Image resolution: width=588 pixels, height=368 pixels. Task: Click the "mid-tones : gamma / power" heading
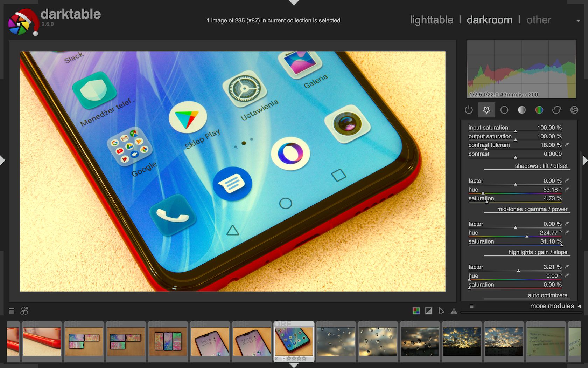532,209
